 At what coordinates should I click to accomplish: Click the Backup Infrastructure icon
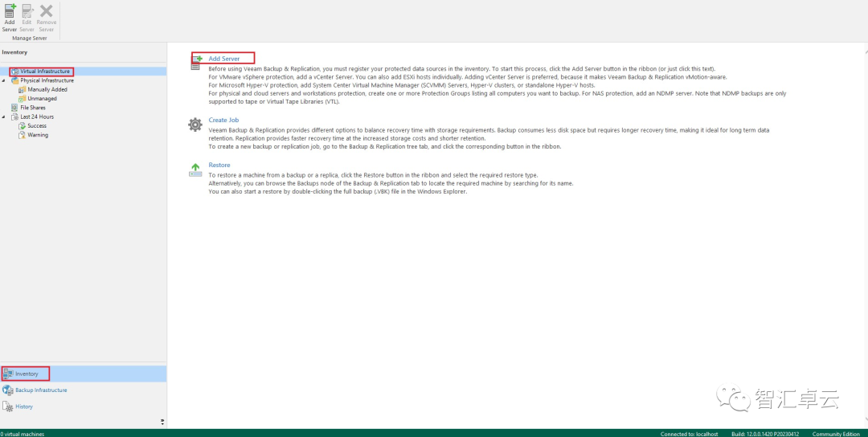[x=8, y=390]
